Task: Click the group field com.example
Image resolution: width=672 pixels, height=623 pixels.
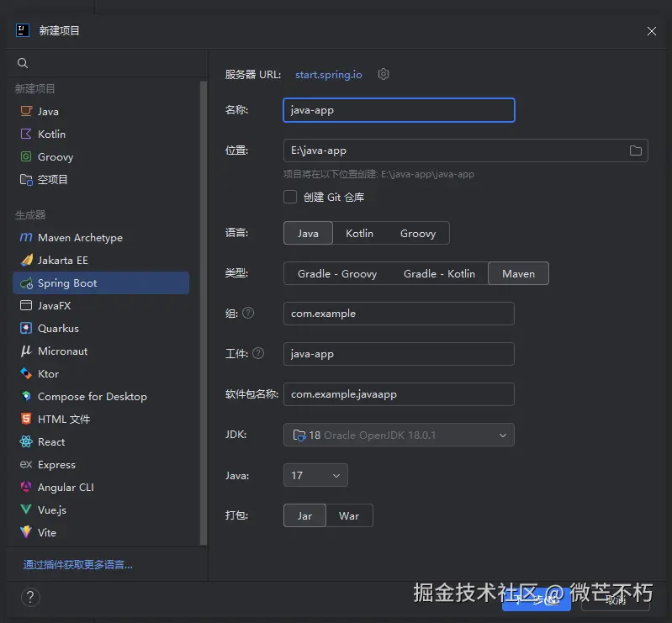Action: (x=399, y=314)
